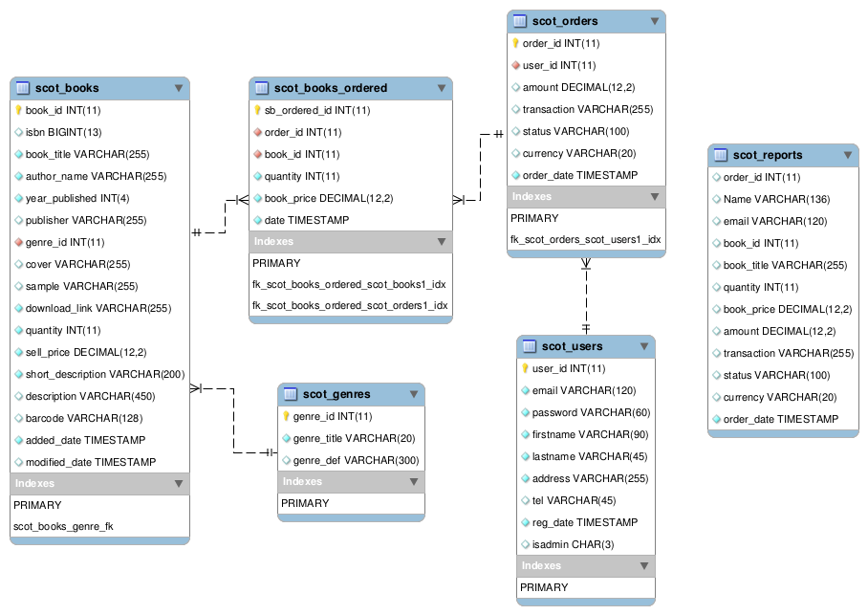This screenshot has height=615, width=868.
Task: Click the scot_orders table icon
Action: click(520, 21)
